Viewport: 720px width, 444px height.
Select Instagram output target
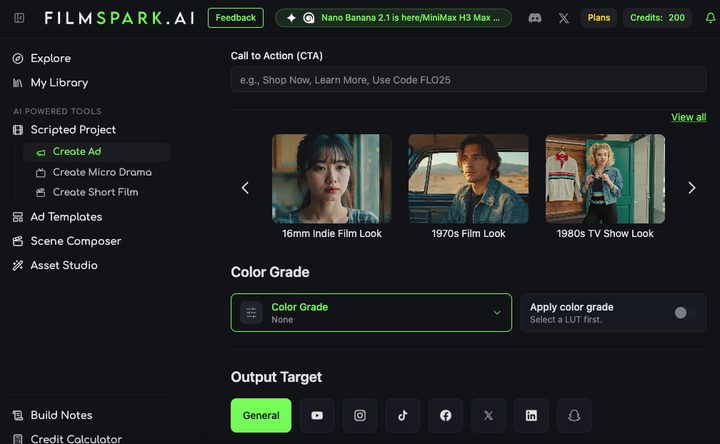tap(360, 416)
